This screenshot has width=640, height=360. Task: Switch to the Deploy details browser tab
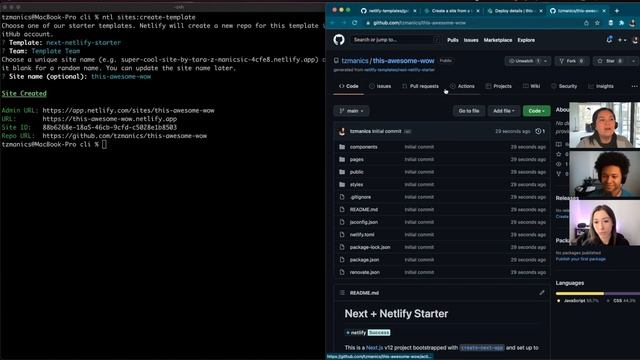click(514, 11)
